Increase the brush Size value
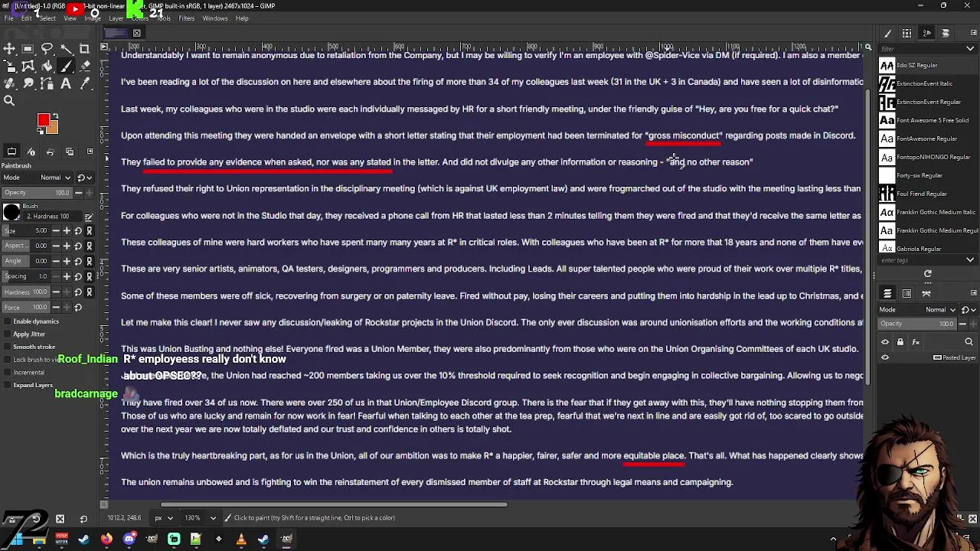The width and height of the screenshot is (980, 551). (x=66, y=229)
